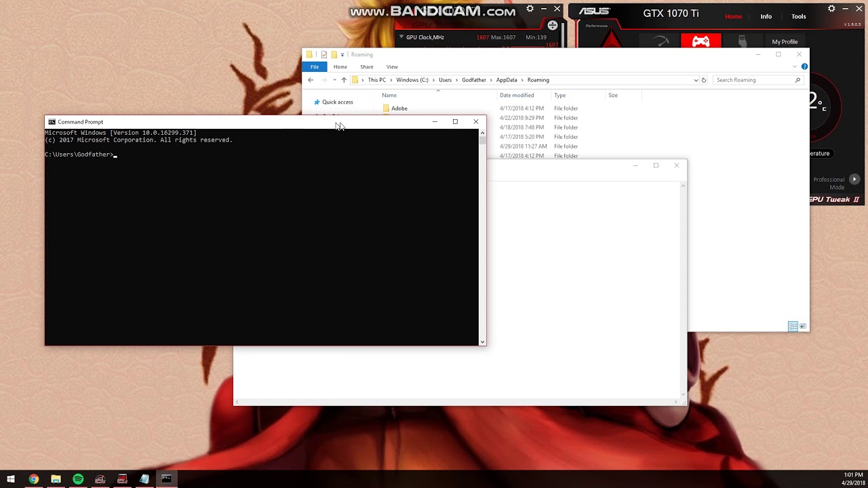Open the File menu in Explorer
Screen dimensions: 868x488
pos(315,66)
